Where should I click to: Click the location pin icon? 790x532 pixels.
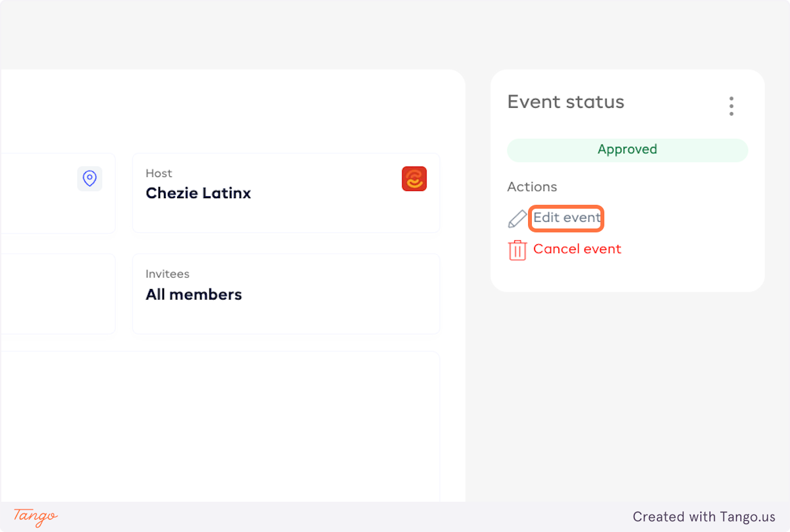click(90, 178)
